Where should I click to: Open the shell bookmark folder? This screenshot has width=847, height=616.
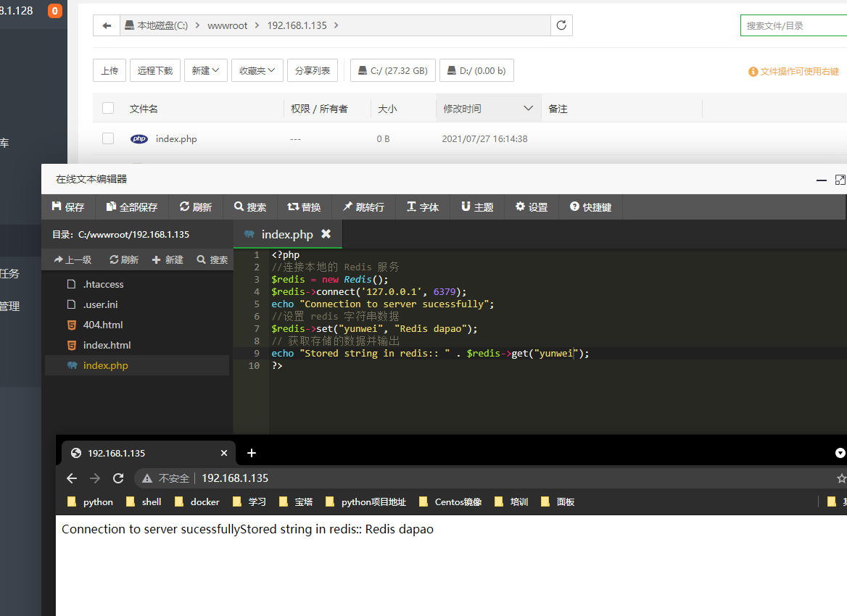(144, 501)
